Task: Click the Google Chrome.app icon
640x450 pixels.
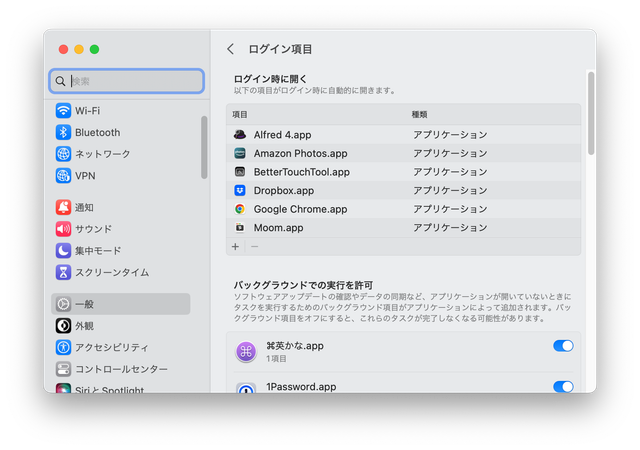Action: pyautogui.click(x=240, y=209)
